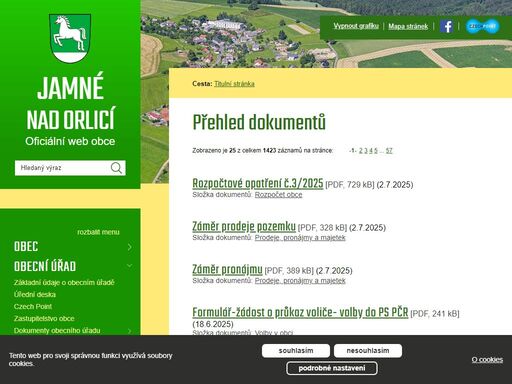This screenshot has height=384, width=512.
Task: Go to page 4 of documents
Action: (x=371, y=151)
